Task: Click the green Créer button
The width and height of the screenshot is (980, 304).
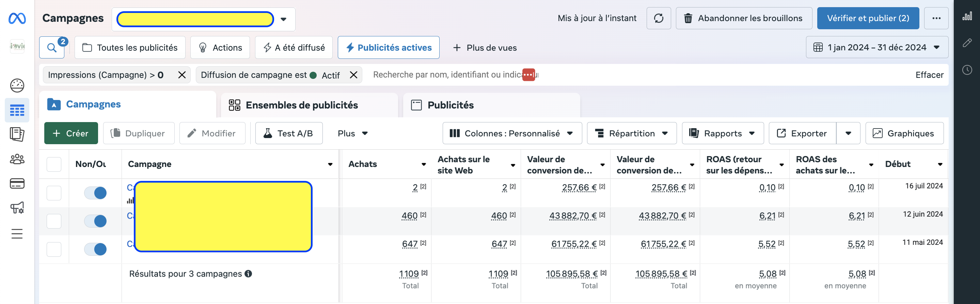Action: 71,133
